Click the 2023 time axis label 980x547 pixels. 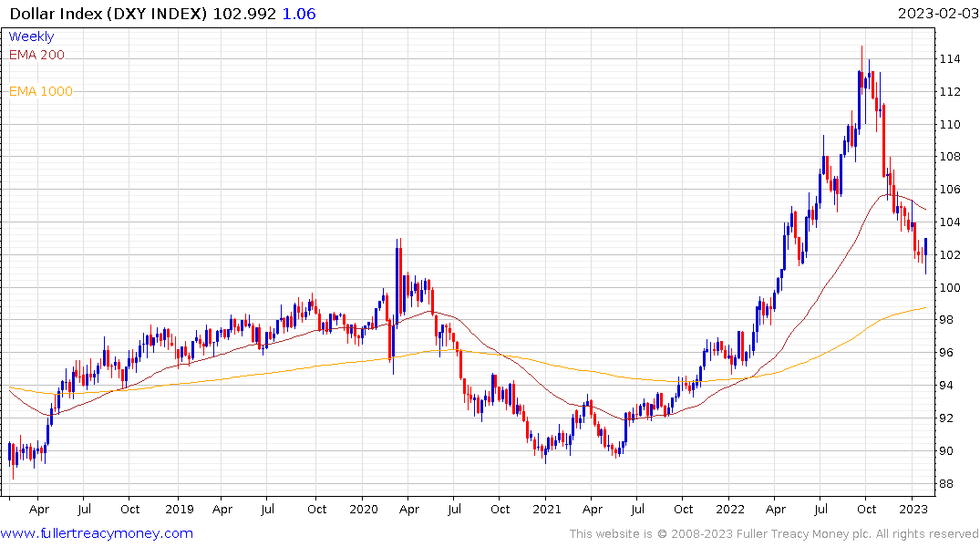point(913,509)
